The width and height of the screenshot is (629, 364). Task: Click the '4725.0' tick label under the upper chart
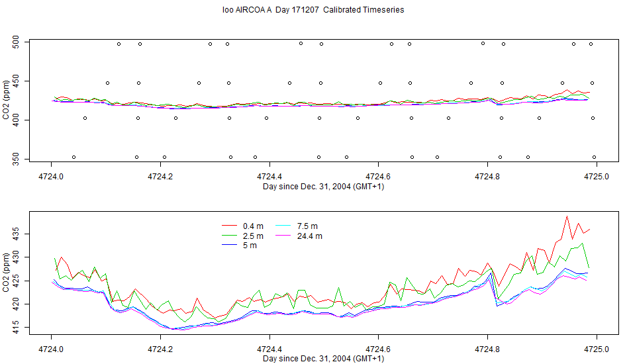click(x=597, y=177)
